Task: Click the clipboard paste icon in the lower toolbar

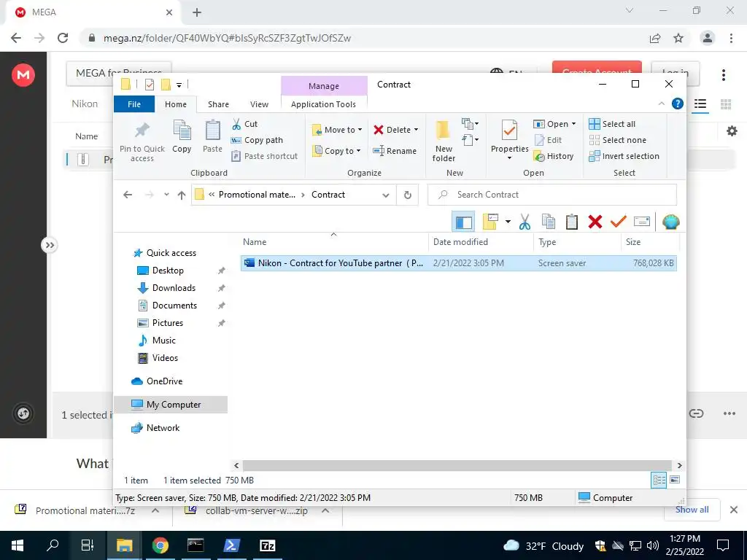Action: click(572, 222)
